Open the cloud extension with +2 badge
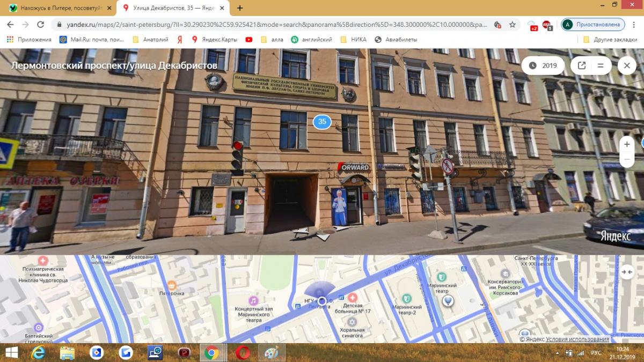644x362 pixels. click(532, 25)
